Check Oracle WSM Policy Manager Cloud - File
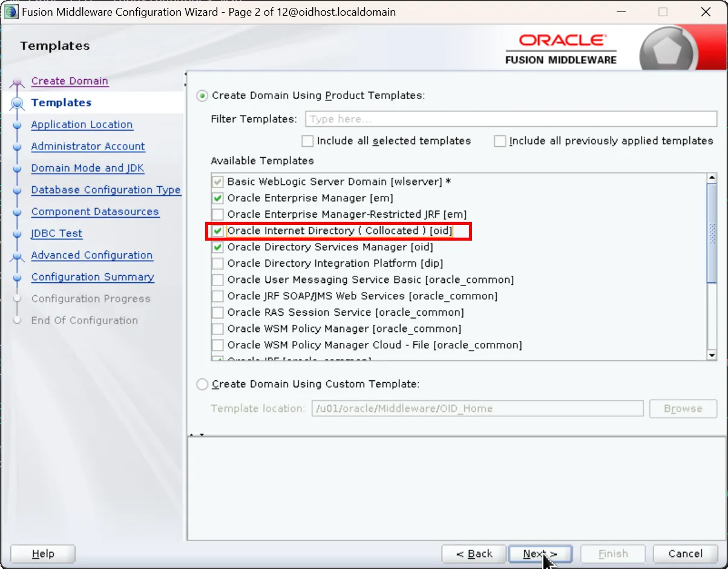 pos(218,345)
